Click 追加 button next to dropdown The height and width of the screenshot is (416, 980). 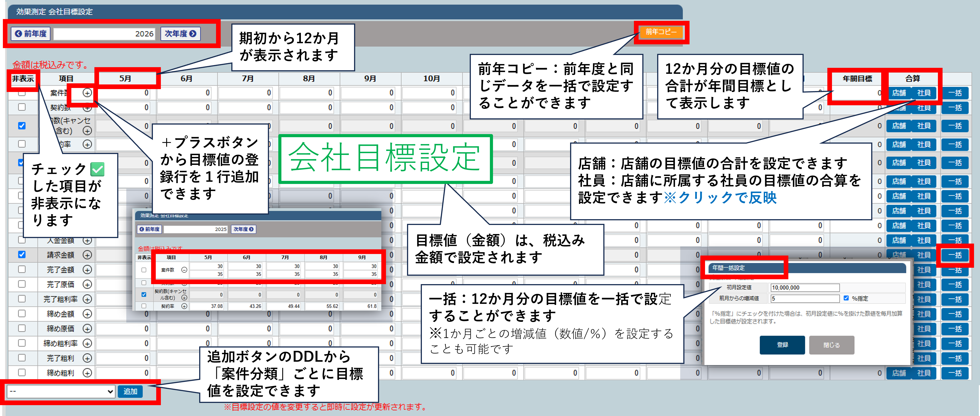(130, 391)
